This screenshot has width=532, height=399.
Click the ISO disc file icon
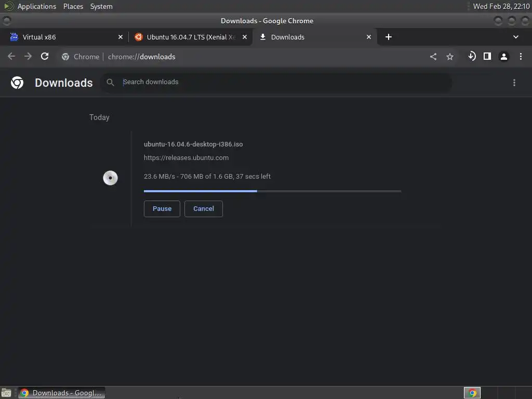click(110, 178)
